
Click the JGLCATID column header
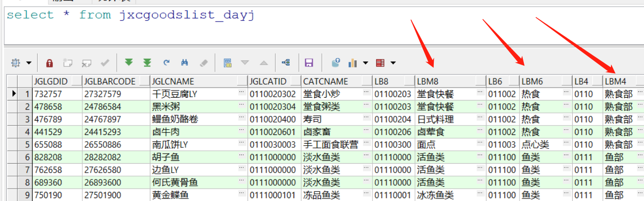pyautogui.click(x=274, y=81)
